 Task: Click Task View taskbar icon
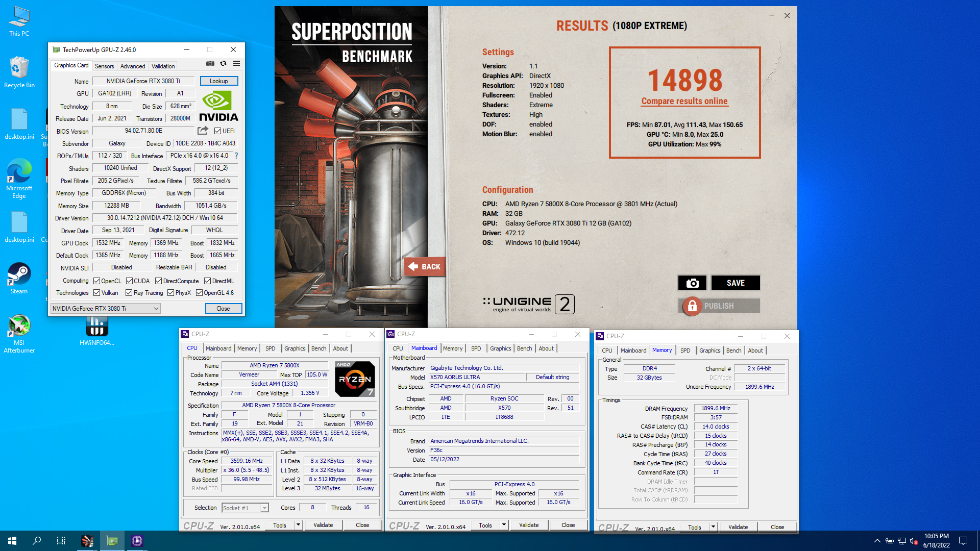(x=61, y=541)
